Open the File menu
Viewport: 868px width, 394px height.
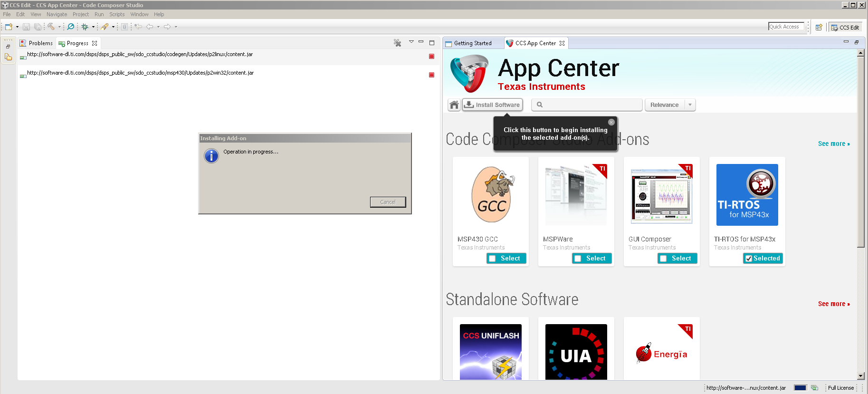click(7, 14)
